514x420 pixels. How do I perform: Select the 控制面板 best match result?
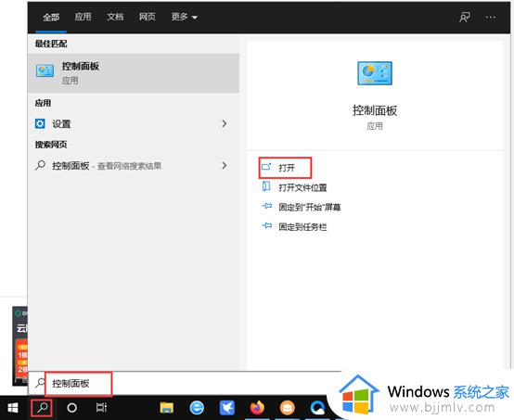(x=134, y=72)
